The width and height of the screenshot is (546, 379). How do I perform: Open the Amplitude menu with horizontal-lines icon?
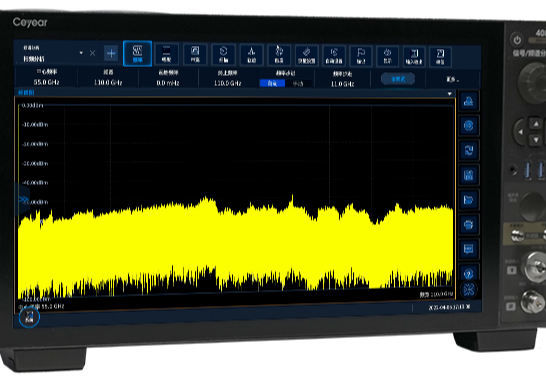tap(166, 54)
